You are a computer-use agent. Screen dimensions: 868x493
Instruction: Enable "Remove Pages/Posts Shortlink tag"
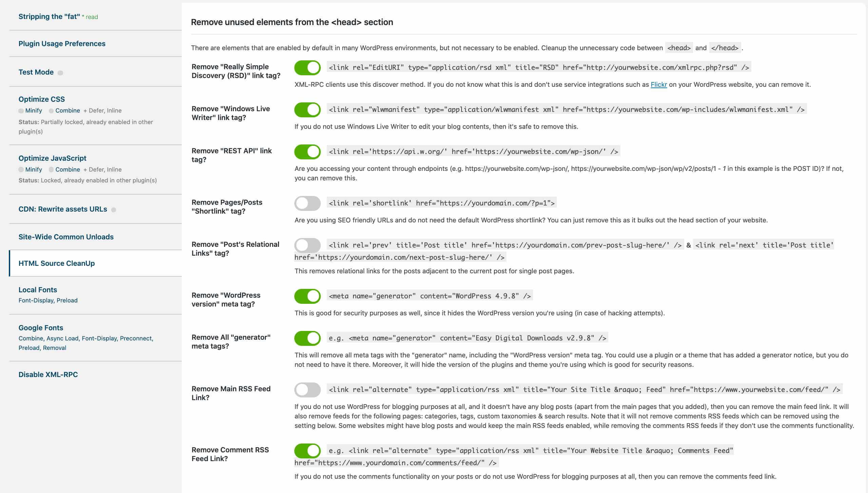click(307, 203)
